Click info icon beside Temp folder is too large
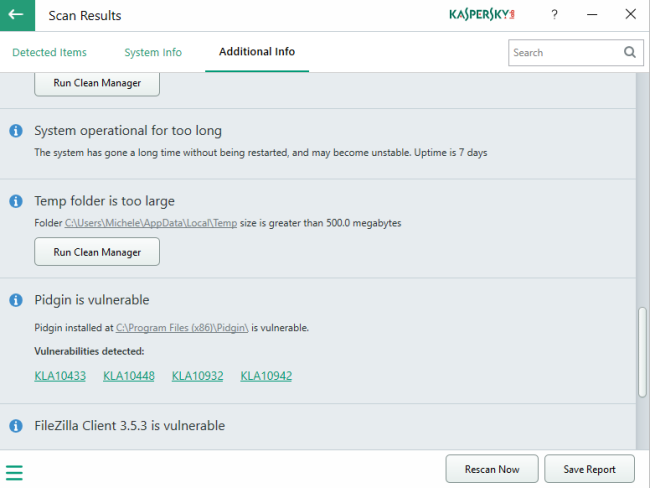Screen dimensions: 650x488 click(16, 201)
